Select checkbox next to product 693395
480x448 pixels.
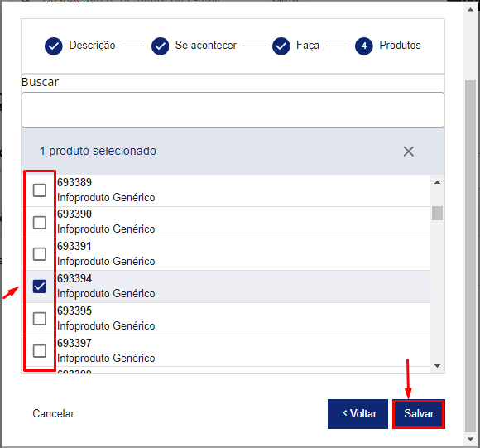point(40,319)
